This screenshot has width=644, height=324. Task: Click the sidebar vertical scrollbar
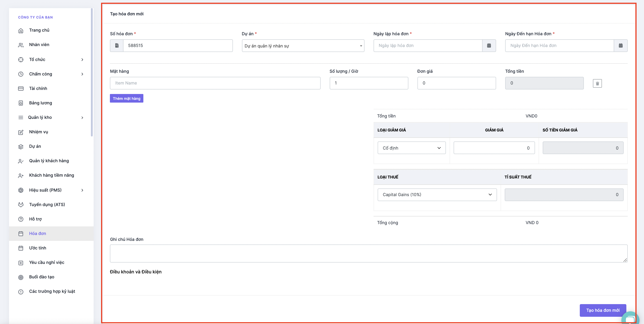coord(92,73)
